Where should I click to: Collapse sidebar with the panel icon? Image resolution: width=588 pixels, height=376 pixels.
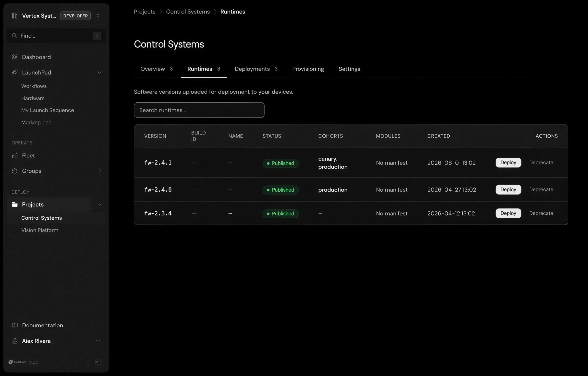click(x=98, y=362)
